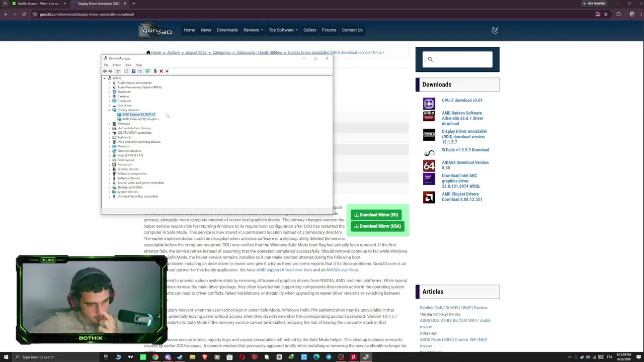The width and height of the screenshot is (644, 362).
Task: Collapse the BotHix root node in Device Manager
Action: (x=105, y=78)
